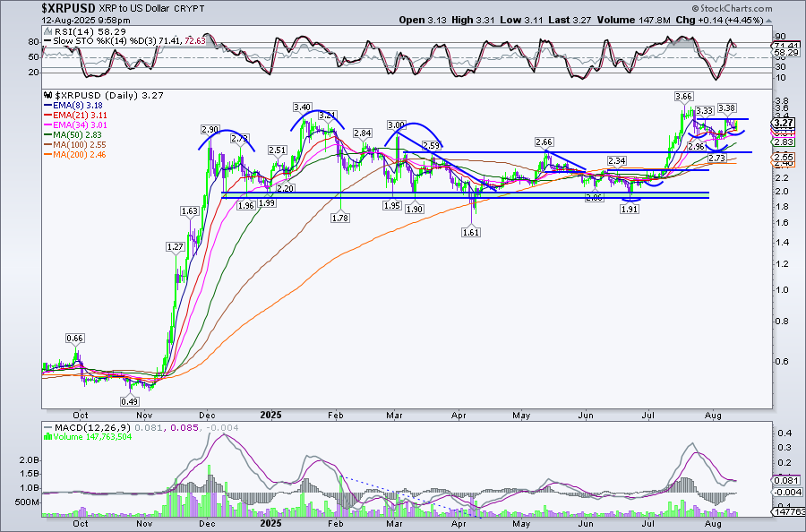Click the -0.004 histogram axis tag
This screenshot has width=806, height=532.
(x=788, y=492)
